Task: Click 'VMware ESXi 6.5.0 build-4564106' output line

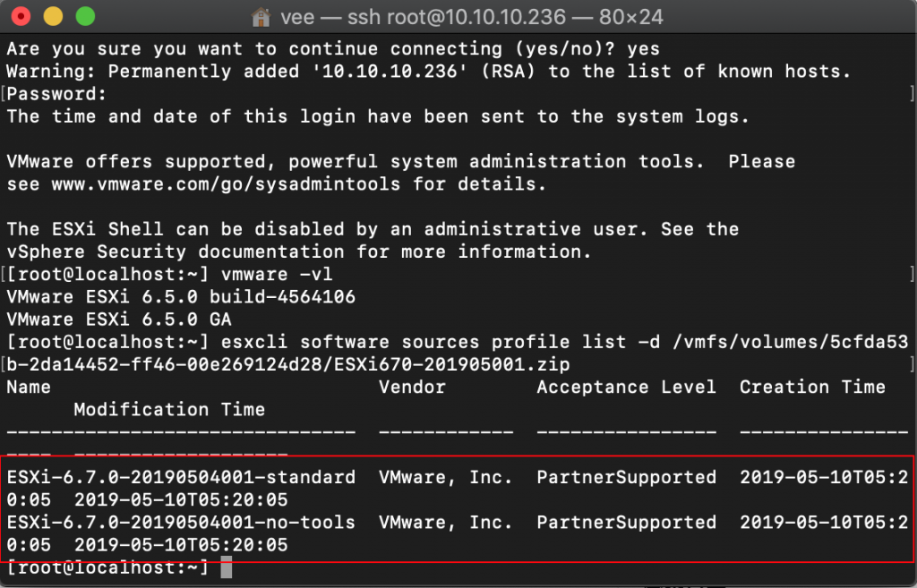Action: click(x=181, y=296)
